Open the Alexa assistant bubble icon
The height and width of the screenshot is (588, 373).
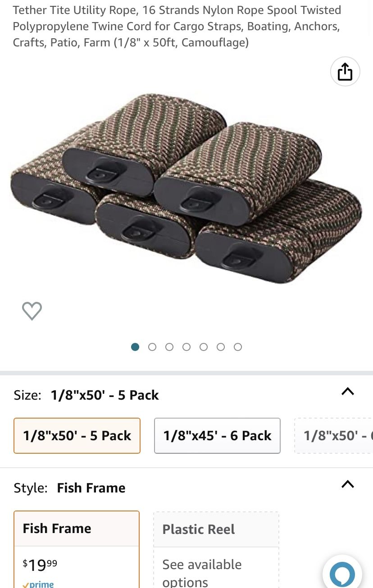(x=342, y=574)
